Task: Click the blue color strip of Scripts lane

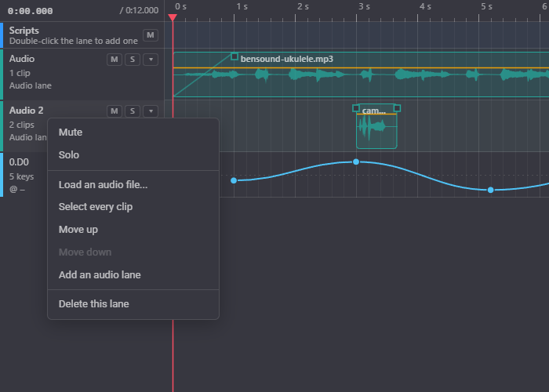Action: (2, 35)
